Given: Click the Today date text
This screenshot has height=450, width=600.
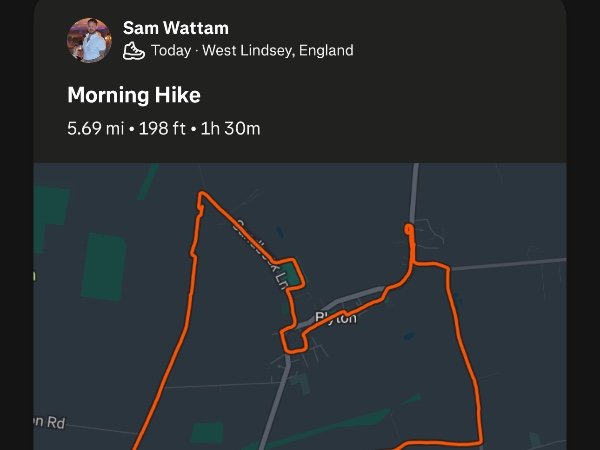Looking at the screenshot, I should (x=172, y=51).
